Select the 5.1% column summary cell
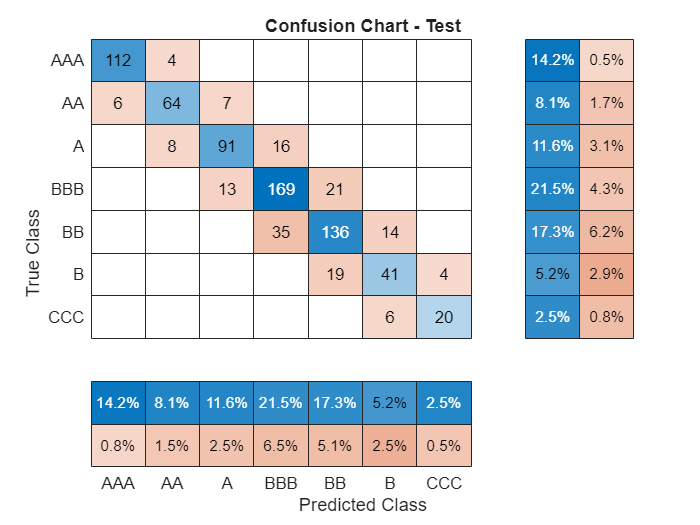This screenshot has height=525, width=700. coord(335,446)
